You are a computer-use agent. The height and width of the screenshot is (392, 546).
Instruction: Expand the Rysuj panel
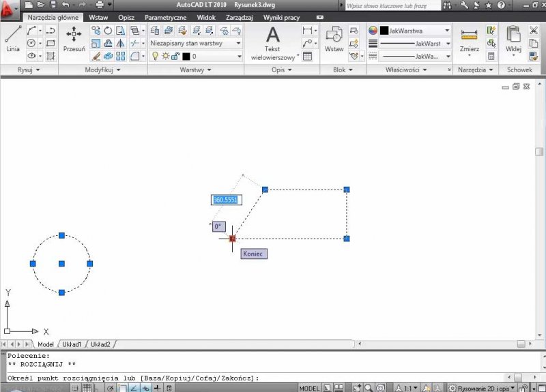pyautogui.click(x=28, y=70)
